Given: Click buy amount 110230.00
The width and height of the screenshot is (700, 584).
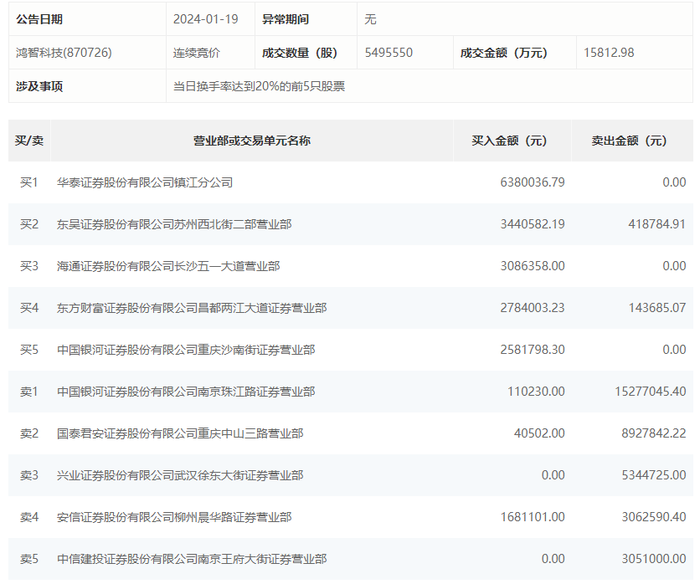Looking at the screenshot, I should [536, 392].
